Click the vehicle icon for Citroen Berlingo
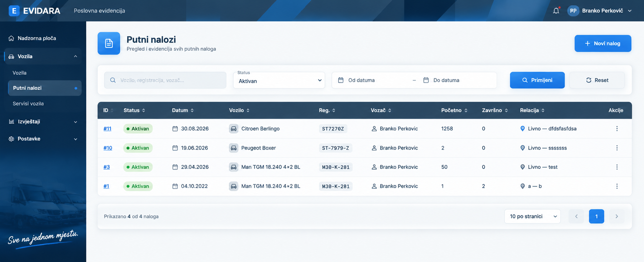The image size is (644, 262). [x=233, y=129]
